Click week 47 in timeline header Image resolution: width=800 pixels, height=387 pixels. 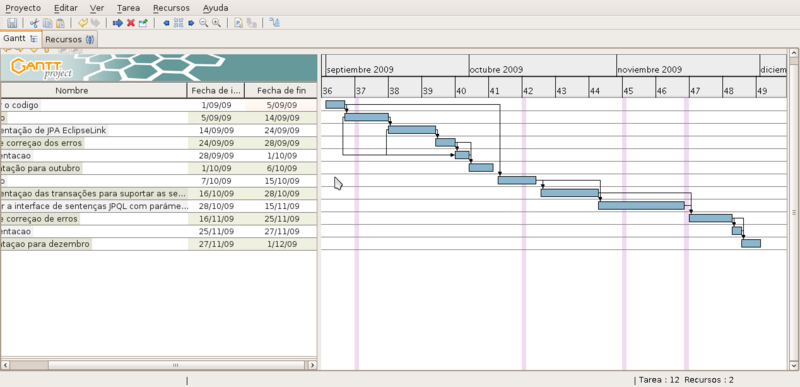706,91
